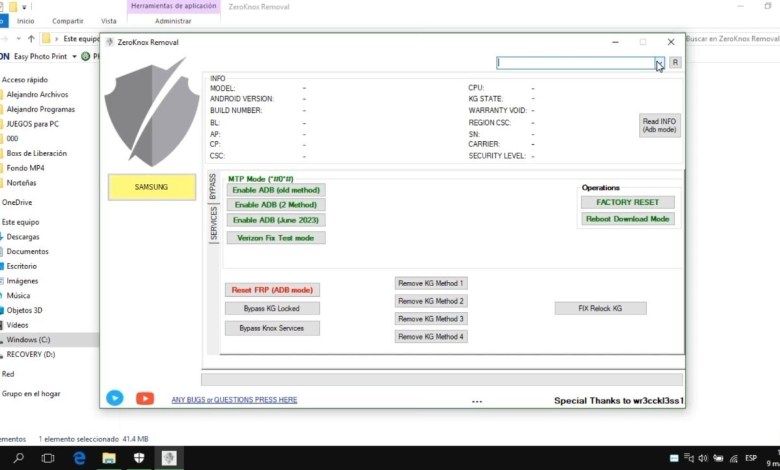Click Enable ADB (old method)
The height and width of the screenshot is (470, 780).
pos(276,190)
